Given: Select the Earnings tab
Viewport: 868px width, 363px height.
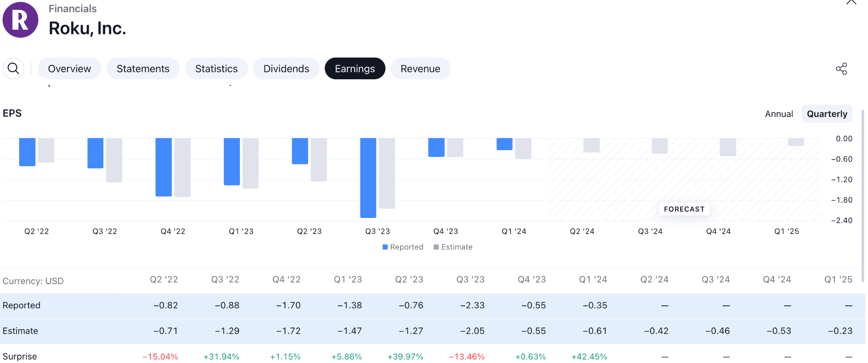Looking at the screenshot, I should click(x=355, y=69).
